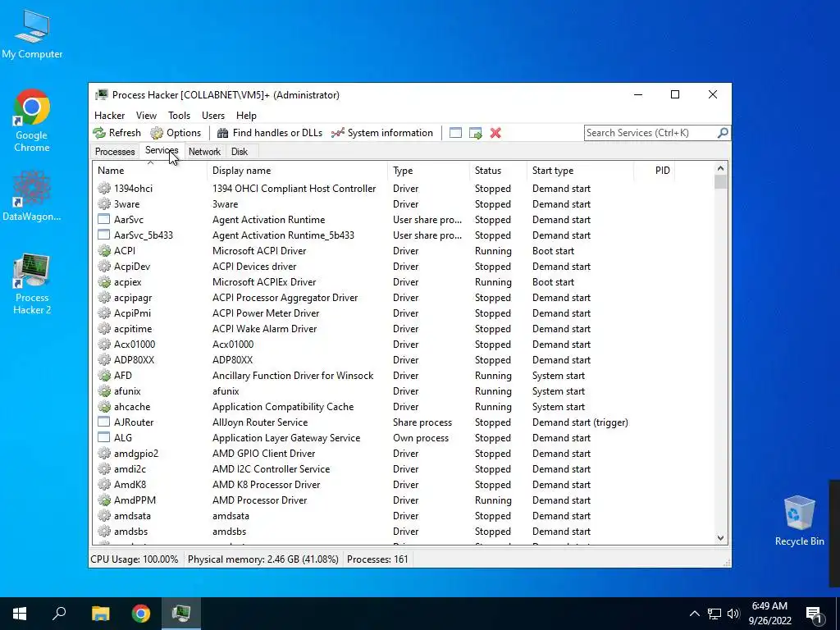Click the Acx01000 driver gear icon
The width and height of the screenshot is (840, 630).
point(104,344)
